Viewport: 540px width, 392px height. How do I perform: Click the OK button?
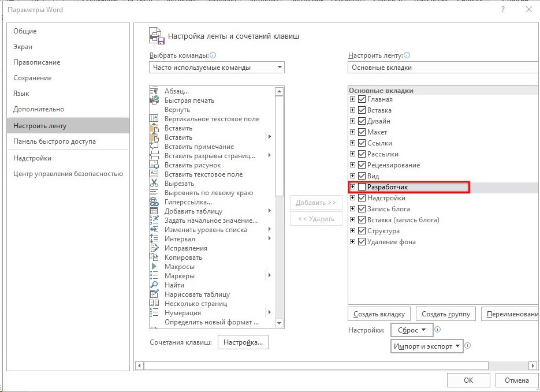pyautogui.click(x=468, y=380)
